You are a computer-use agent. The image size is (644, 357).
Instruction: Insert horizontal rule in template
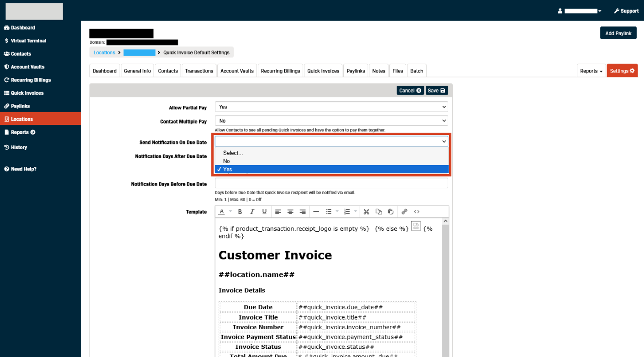click(316, 212)
